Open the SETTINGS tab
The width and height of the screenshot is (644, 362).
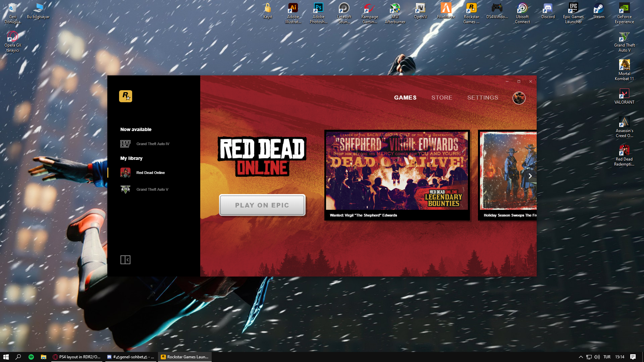(x=483, y=98)
